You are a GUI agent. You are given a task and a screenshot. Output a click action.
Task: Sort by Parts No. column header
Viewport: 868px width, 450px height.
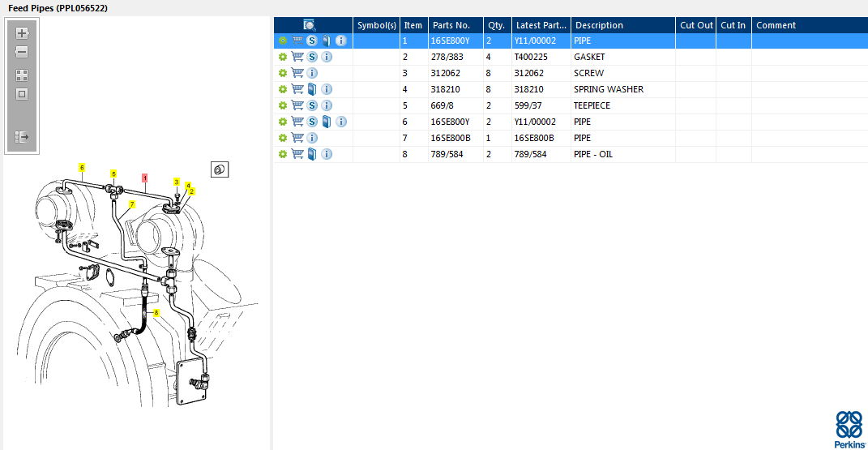(x=451, y=25)
